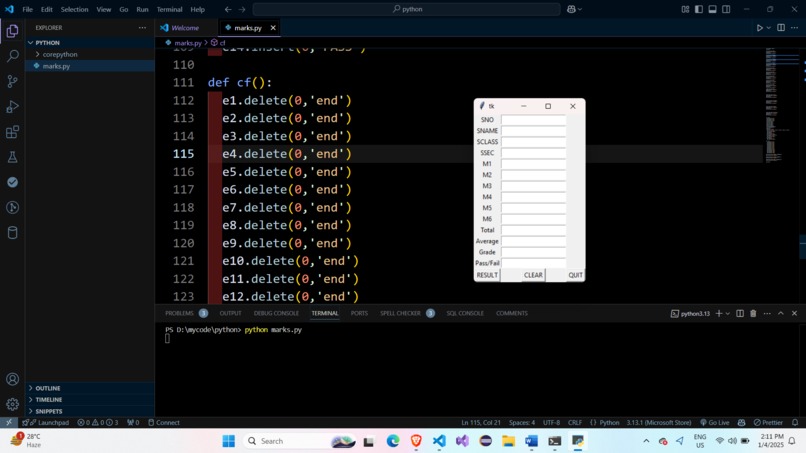Image resolution: width=806 pixels, height=453 pixels.
Task: Click Prettier in status bar
Action: [x=768, y=423]
